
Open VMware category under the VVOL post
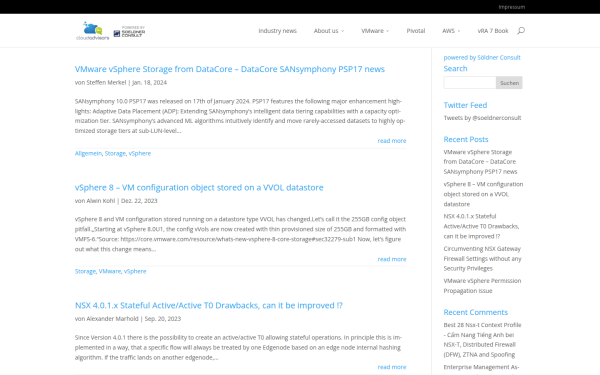[x=110, y=271]
